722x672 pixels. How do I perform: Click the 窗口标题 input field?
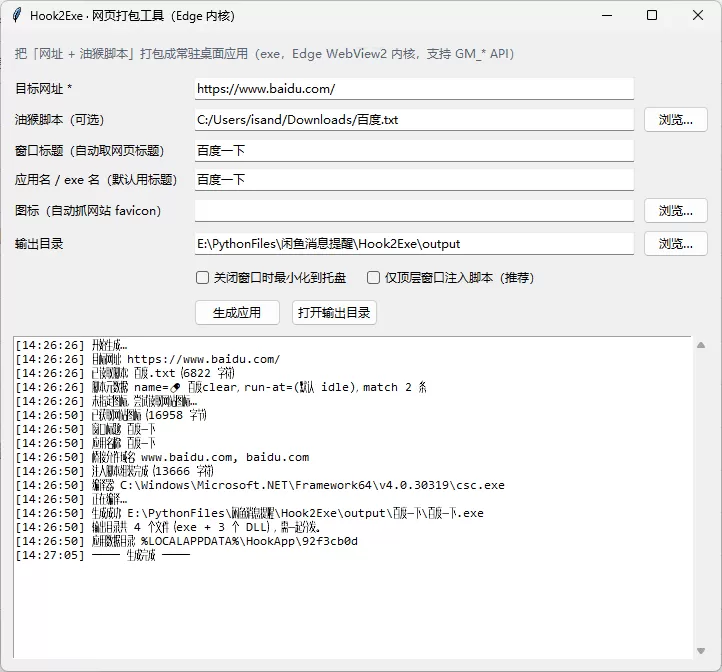pos(414,151)
